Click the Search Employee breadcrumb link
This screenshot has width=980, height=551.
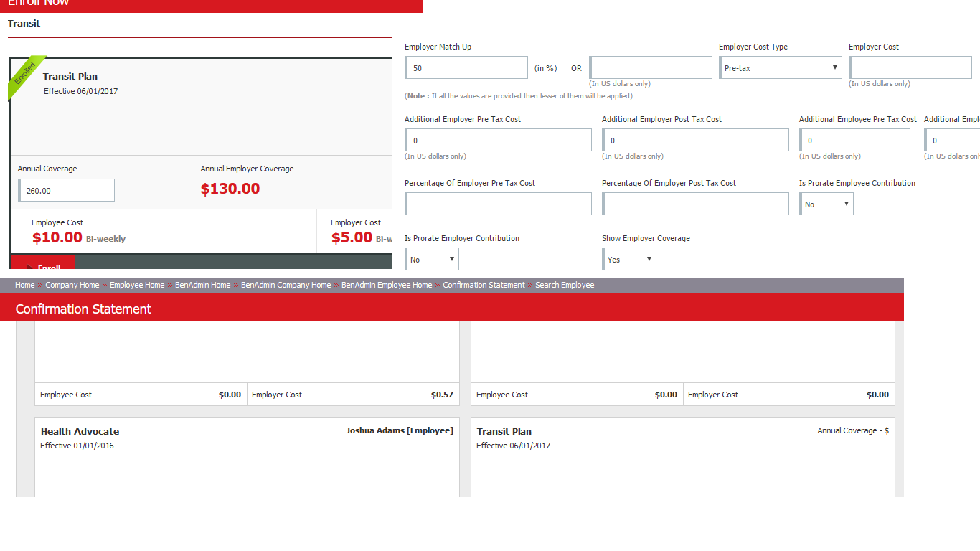565,286
